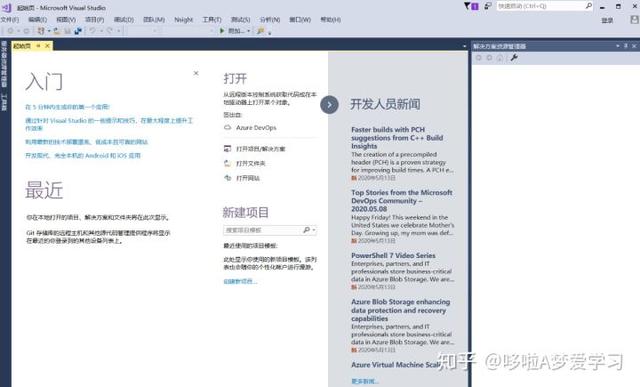Click the Azure DevOps checkout link
This screenshot has width=640, height=387.
[256, 128]
